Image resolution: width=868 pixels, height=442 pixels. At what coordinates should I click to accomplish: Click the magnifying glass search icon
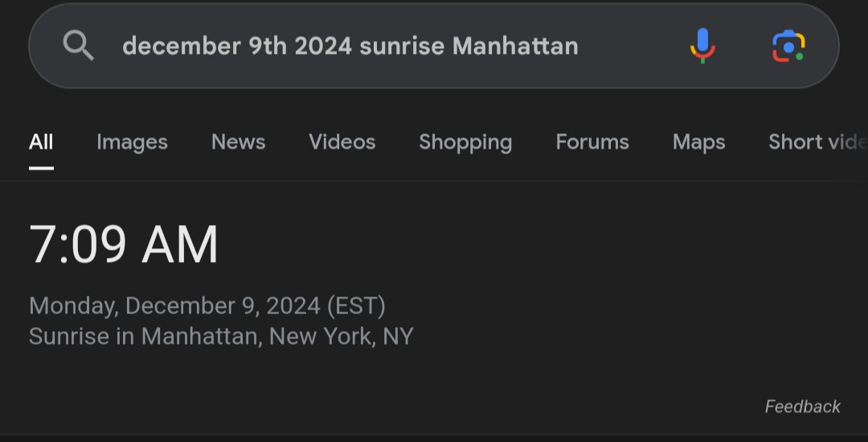click(x=78, y=45)
